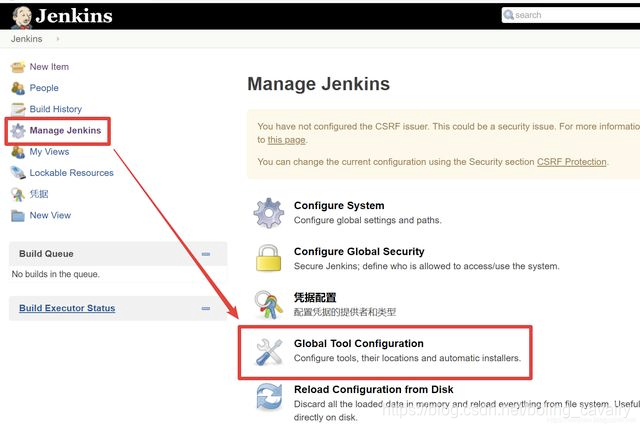Viewport: 640px width, 428px height.
Task: Collapse the Build Executor Status panel
Action: pyautogui.click(x=206, y=309)
